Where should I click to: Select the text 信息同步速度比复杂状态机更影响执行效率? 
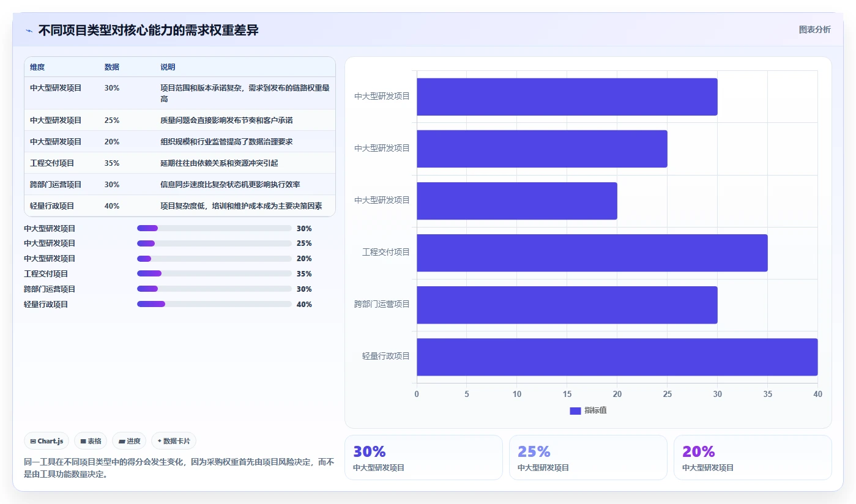[x=230, y=185]
